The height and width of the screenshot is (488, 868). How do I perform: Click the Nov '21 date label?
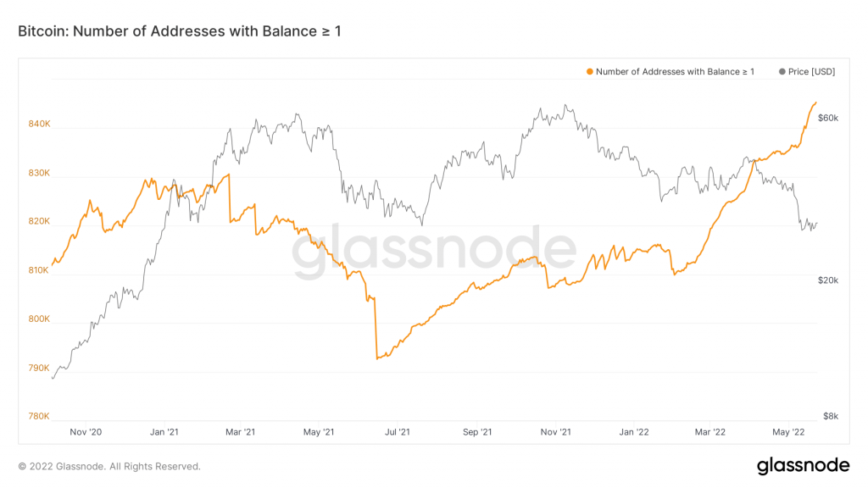[554, 432]
